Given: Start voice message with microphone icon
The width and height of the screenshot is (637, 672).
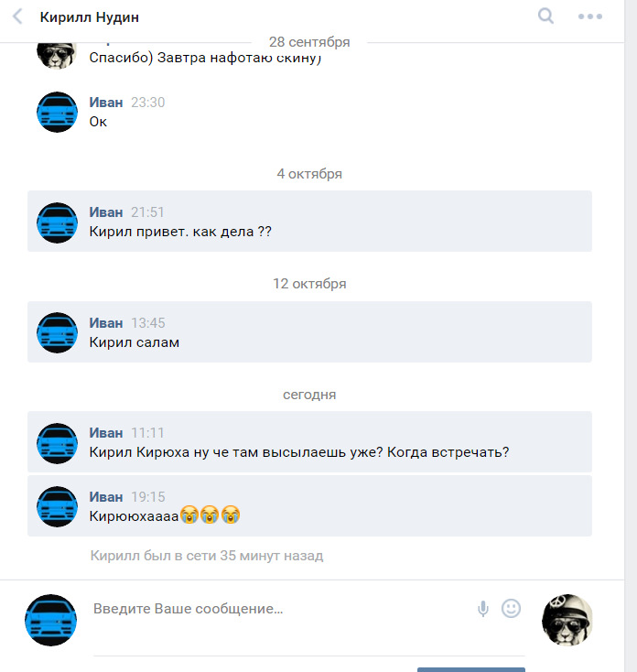Looking at the screenshot, I should click(482, 609).
